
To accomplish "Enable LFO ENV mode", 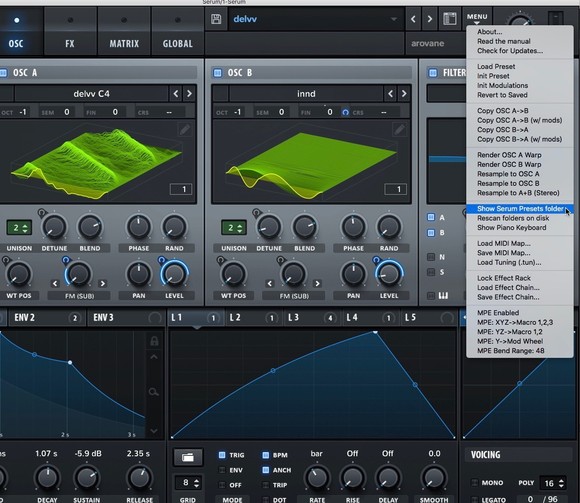I will pos(222,470).
